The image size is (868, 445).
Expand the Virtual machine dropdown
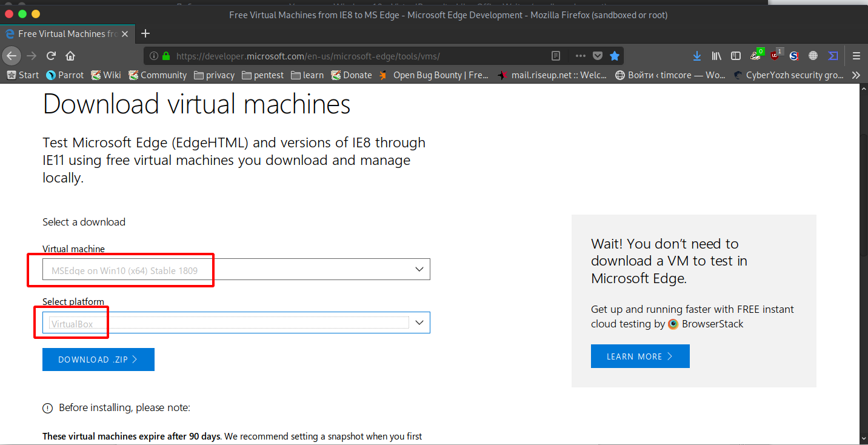click(236, 270)
